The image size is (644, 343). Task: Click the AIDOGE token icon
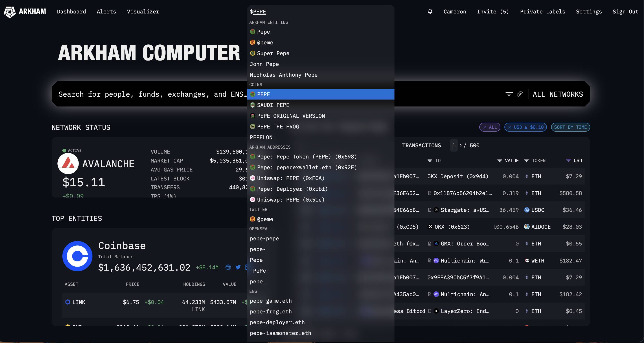tap(527, 227)
